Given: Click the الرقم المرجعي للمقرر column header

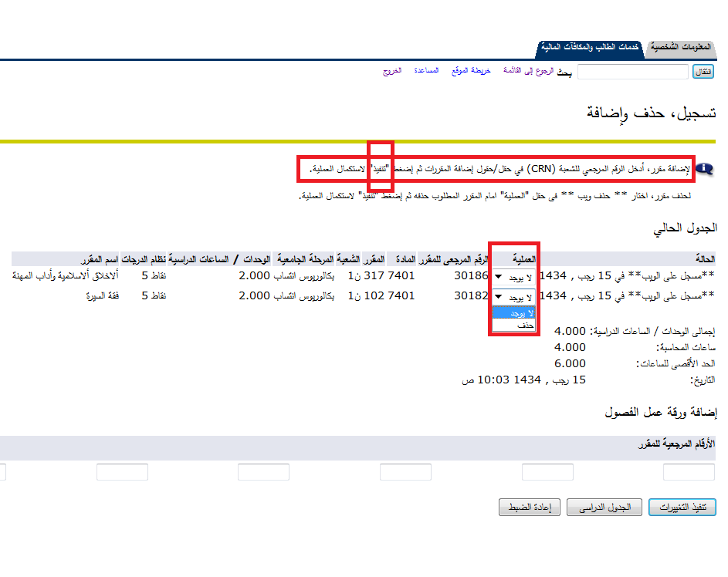Looking at the screenshot, I should click(453, 259).
